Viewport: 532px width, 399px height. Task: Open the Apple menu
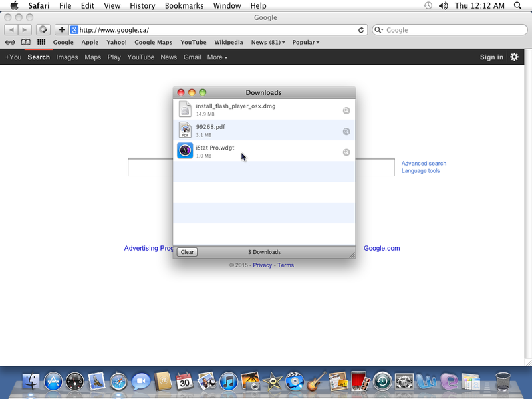point(14,5)
